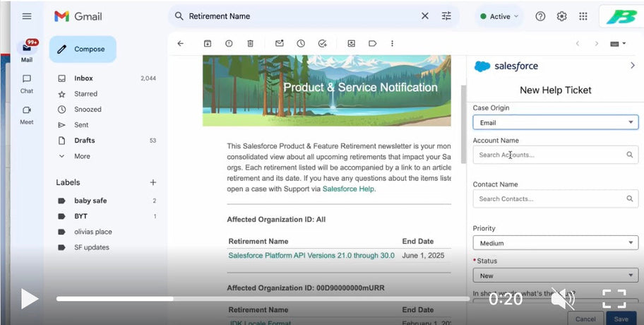Go to the older email arrow
The height and width of the screenshot is (325, 644).
point(597,44)
